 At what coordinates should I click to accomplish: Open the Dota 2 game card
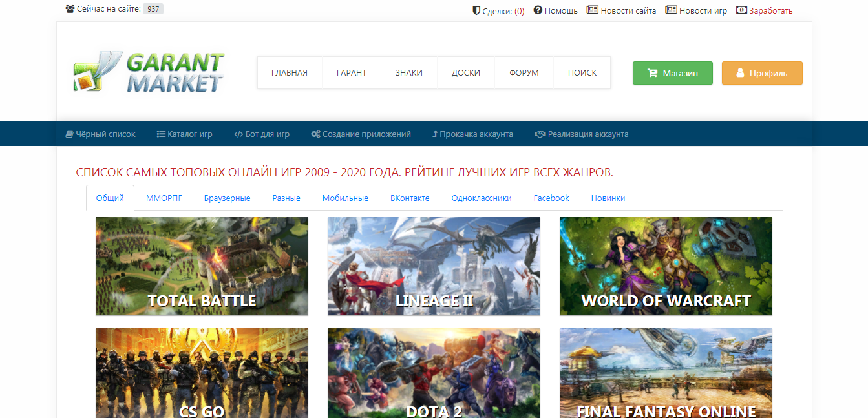tap(434, 373)
